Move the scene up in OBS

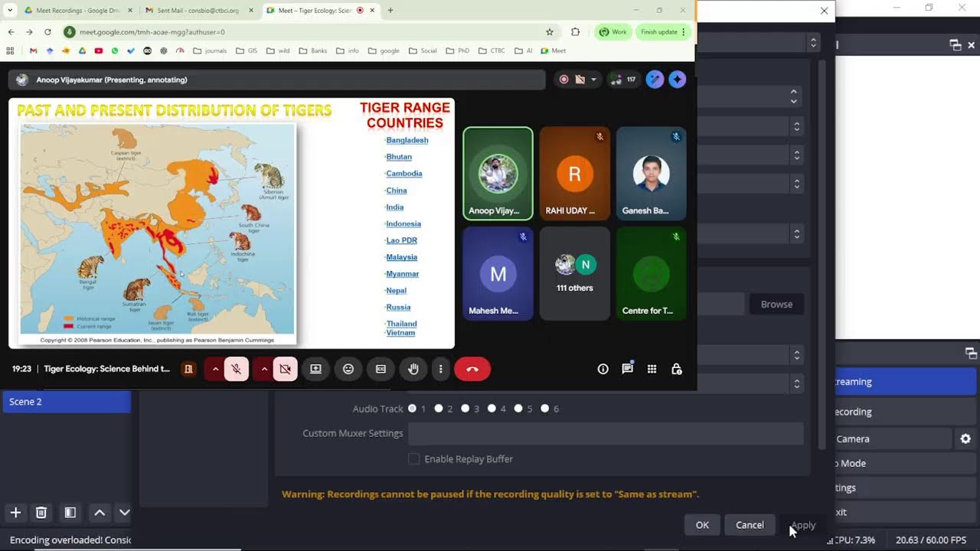(x=100, y=513)
